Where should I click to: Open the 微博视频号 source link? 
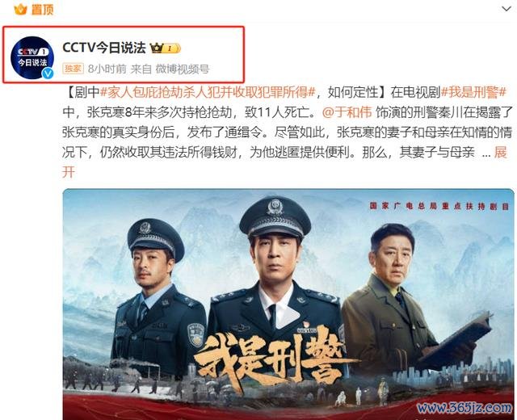tap(183, 69)
